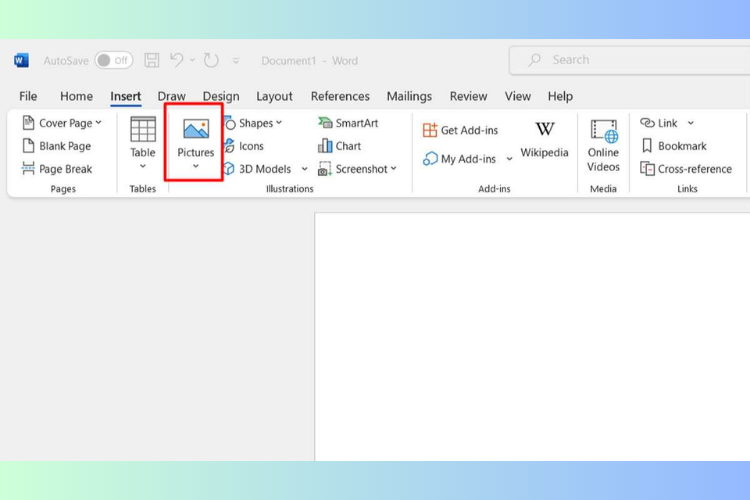750x500 pixels.
Task: Open the Wikipedia add-in
Action: point(544,139)
